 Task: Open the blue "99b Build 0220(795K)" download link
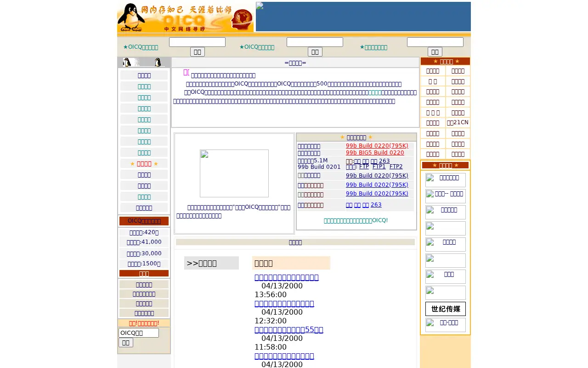(377, 176)
